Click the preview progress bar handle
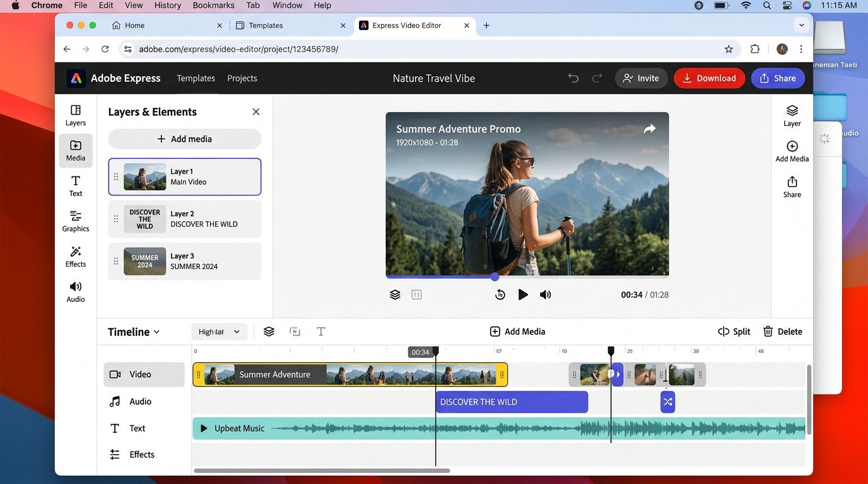 pyautogui.click(x=495, y=277)
